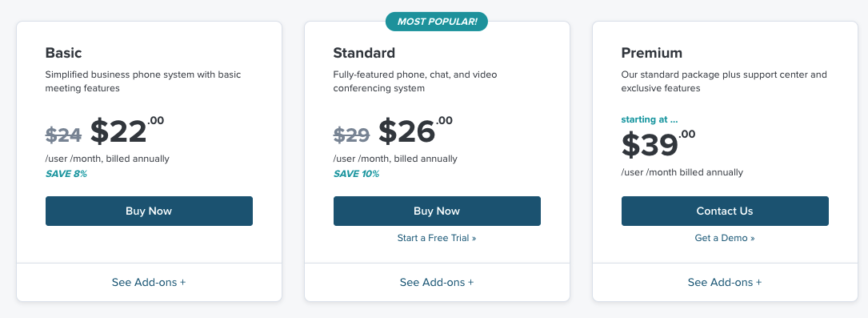Expand See Add-ons under the Standard plan
This screenshot has height=318, width=868.
coord(437,282)
